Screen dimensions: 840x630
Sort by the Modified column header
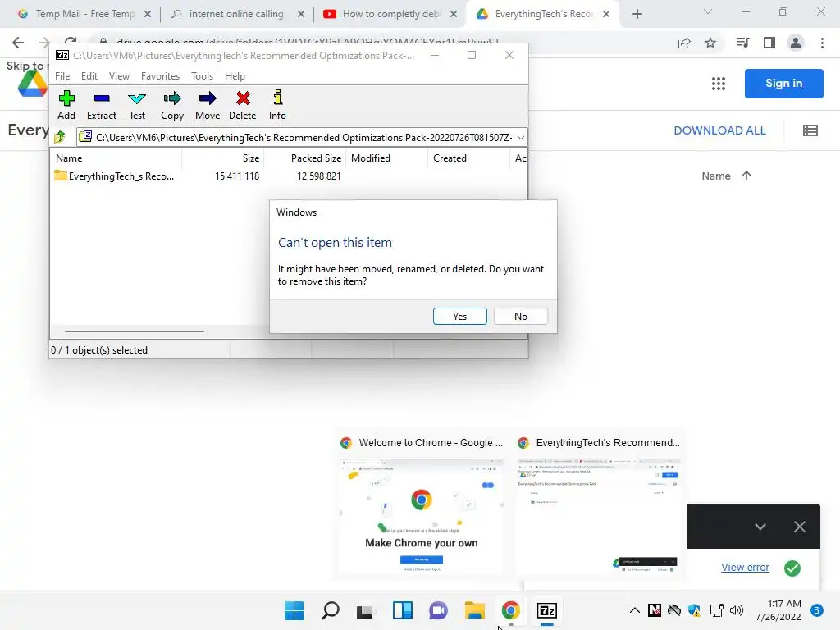(387, 158)
